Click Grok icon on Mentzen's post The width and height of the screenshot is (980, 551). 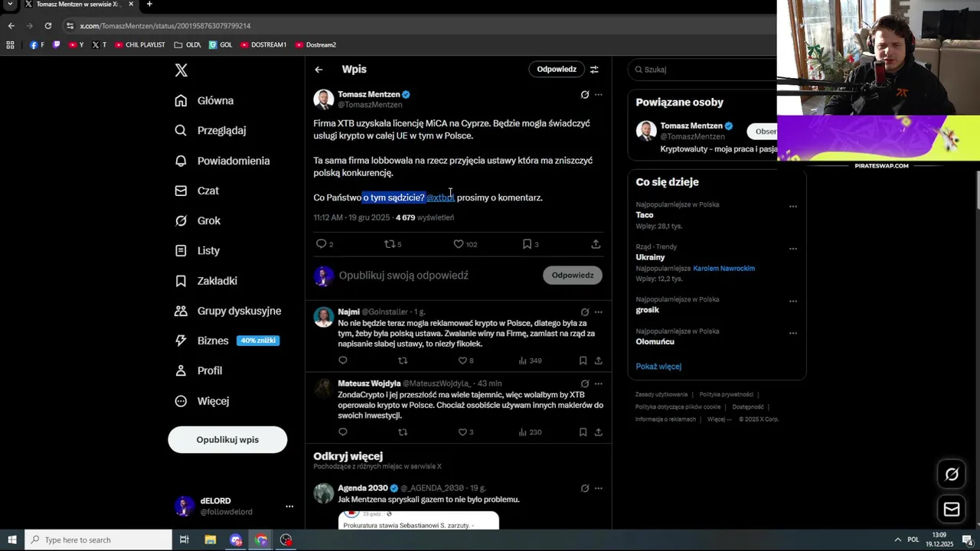click(585, 95)
